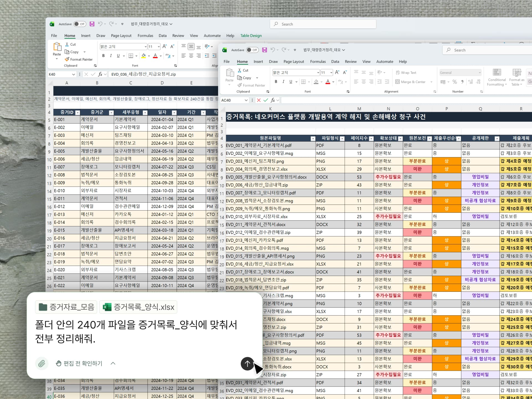Click the Italic button in front window
This screenshot has height=399, width=532.
click(x=283, y=82)
